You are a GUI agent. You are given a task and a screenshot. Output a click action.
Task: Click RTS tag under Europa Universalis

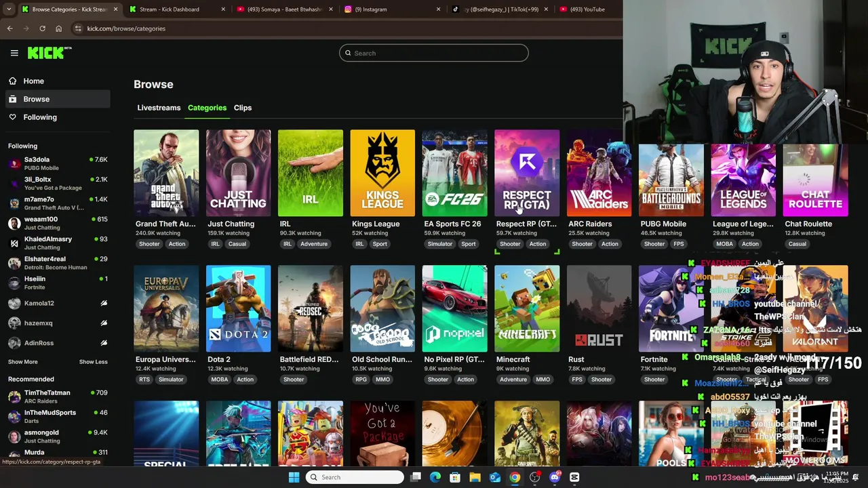pos(144,380)
